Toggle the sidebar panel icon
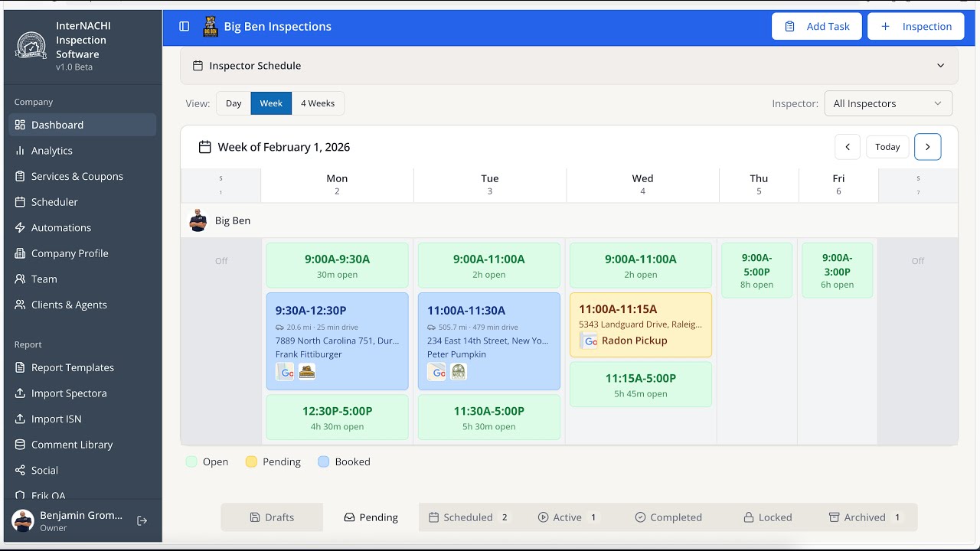Screen dimensions: 980x551 tap(185, 26)
